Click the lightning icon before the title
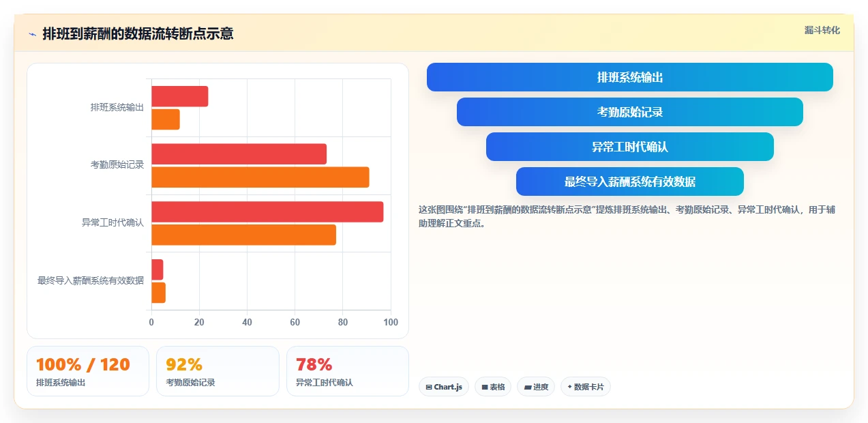Screen dimensions: 868x423 [32, 34]
